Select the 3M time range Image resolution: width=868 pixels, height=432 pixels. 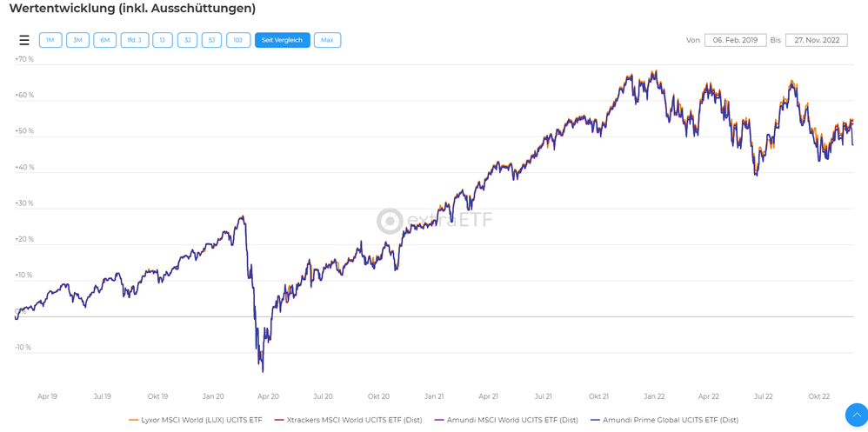pyautogui.click(x=77, y=40)
